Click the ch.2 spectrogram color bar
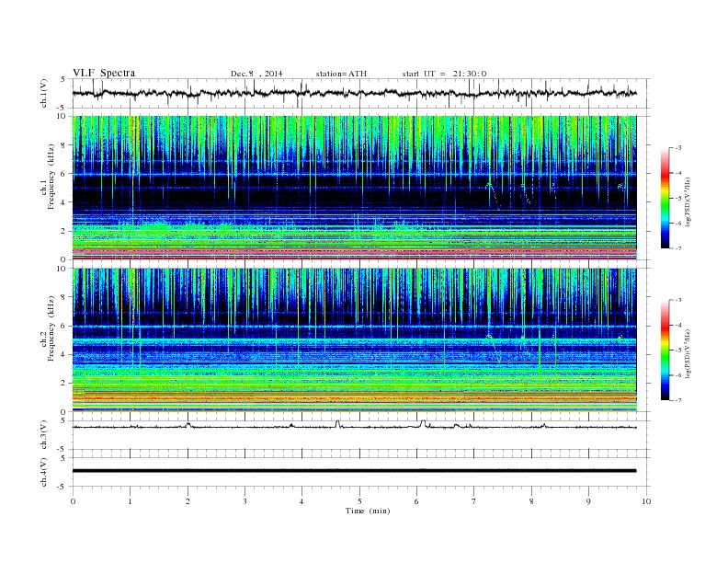The image size is (728, 563). point(665,350)
